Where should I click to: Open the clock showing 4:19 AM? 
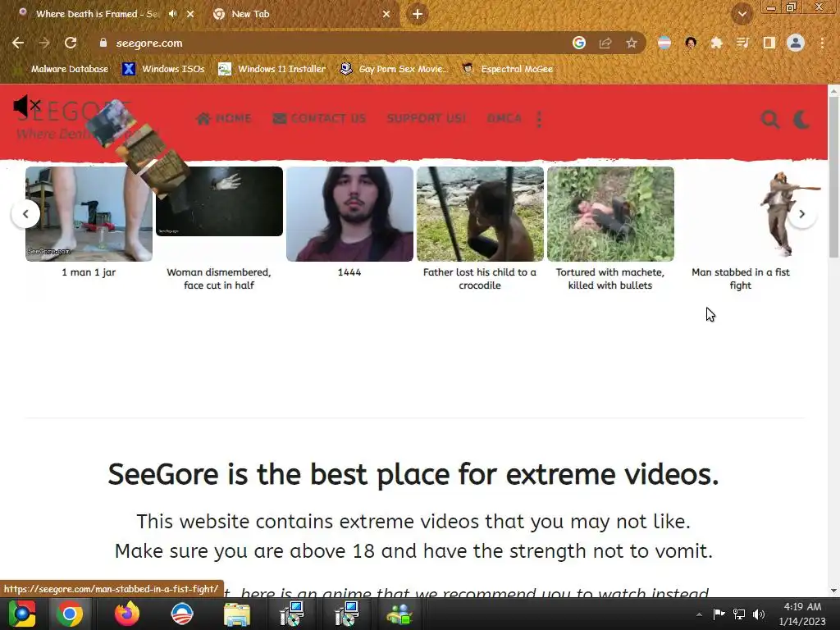tap(802, 614)
